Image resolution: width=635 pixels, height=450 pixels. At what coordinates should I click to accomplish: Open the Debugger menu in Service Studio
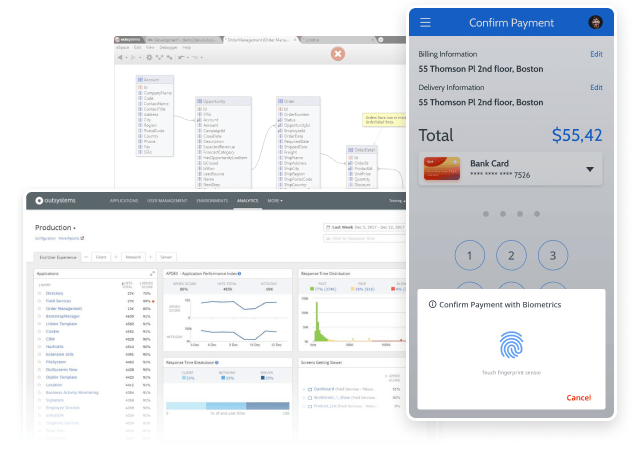click(x=168, y=47)
